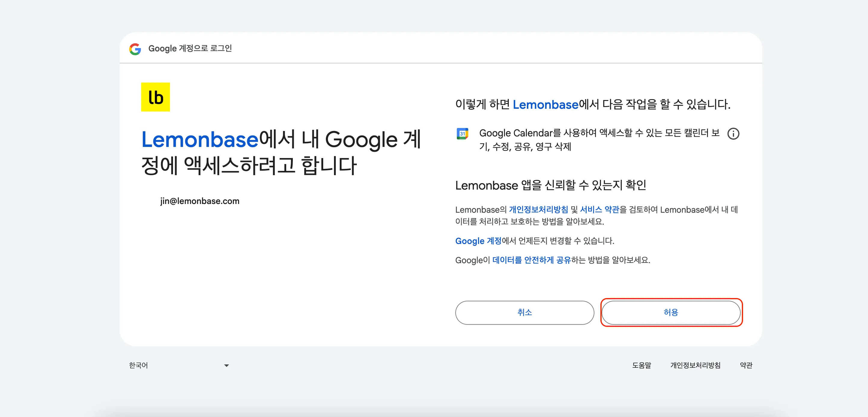The height and width of the screenshot is (417, 868).
Task: Click the yellow Lemonbase app logo
Action: click(155, 97)
